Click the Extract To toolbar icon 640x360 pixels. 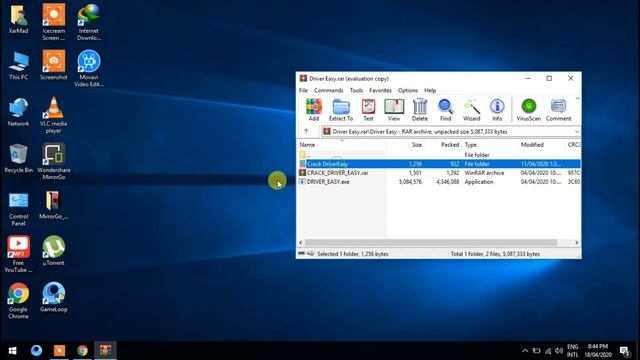(x=341, y=110)
